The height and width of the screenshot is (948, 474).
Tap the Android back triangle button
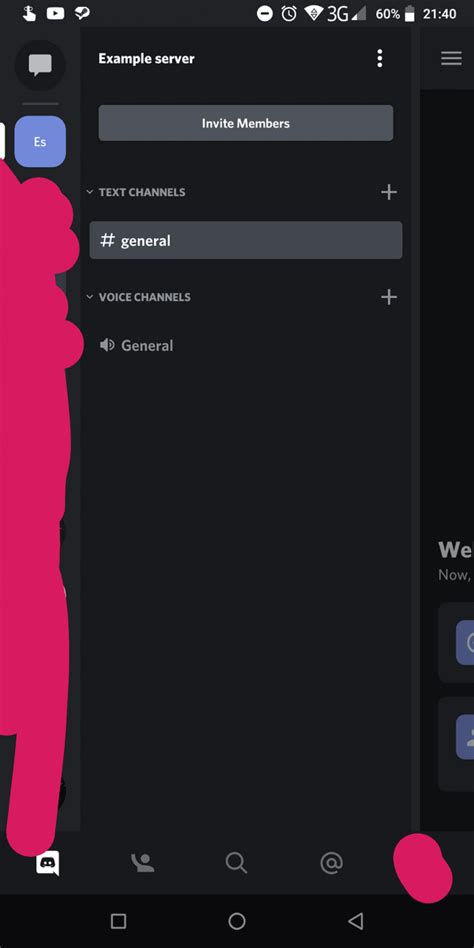pos(356,921)
